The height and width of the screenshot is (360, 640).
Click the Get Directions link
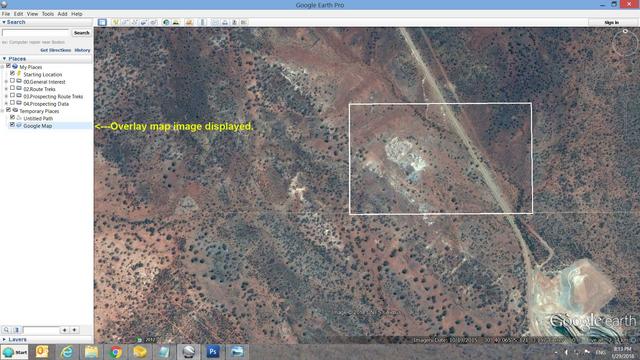(56, 50)
